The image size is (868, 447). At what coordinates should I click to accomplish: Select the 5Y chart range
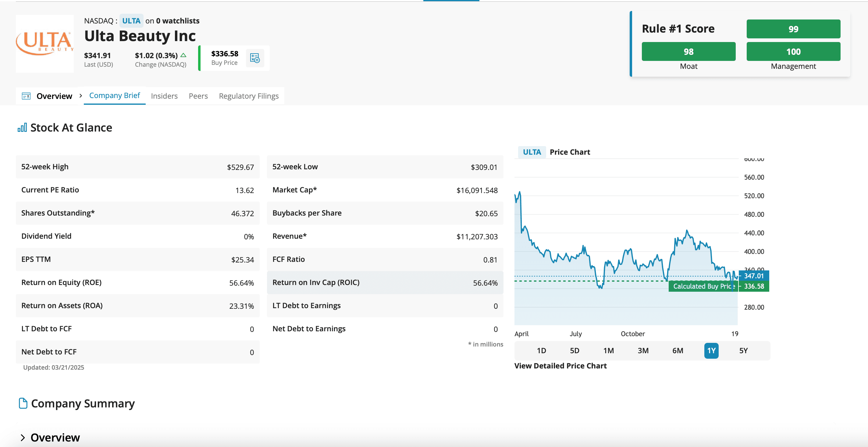pyautogui.click(x=743, y=351)
